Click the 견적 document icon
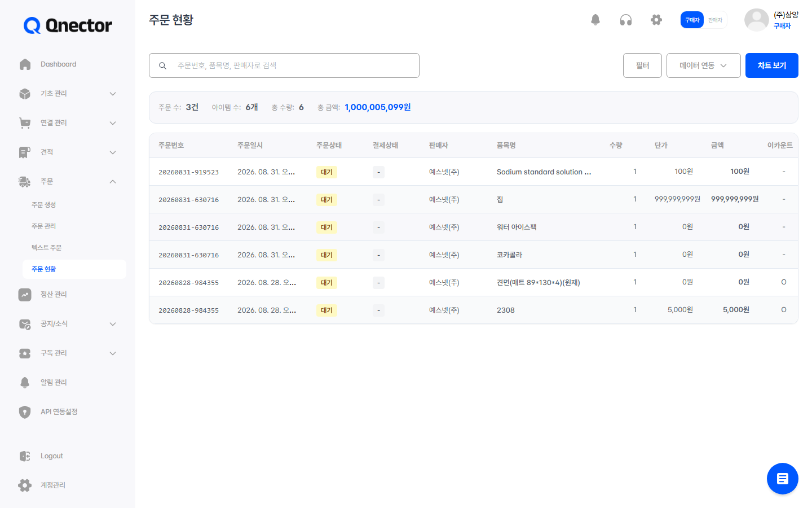Viewport: 812px width, 508px height. tap(25, 152)
